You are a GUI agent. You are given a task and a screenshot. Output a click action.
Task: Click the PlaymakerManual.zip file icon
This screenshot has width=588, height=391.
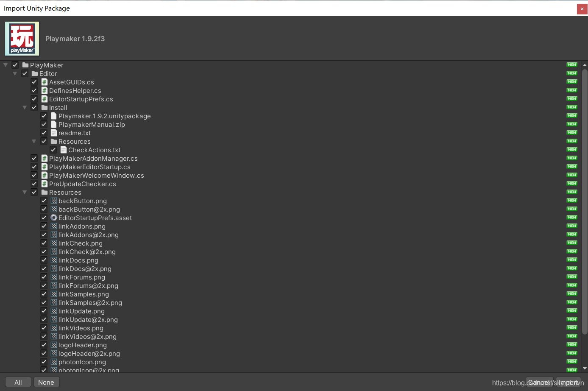pyautogui.click(x=54, y=124)
